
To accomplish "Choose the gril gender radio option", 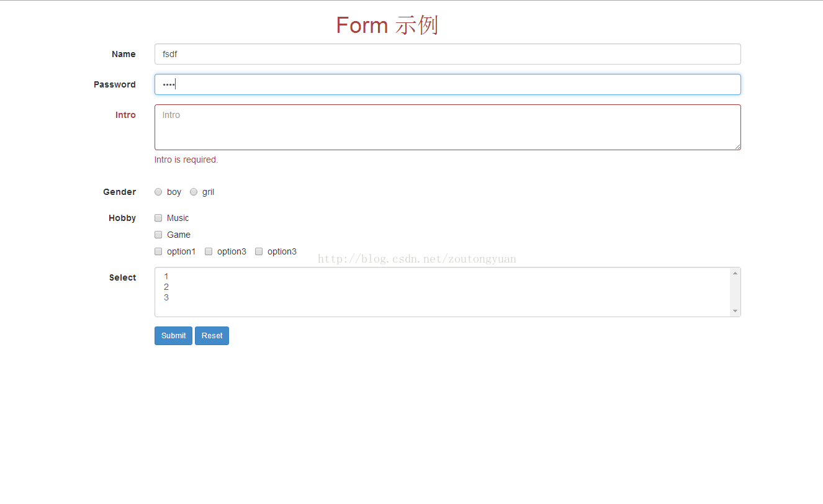I will tap(194, 192).
